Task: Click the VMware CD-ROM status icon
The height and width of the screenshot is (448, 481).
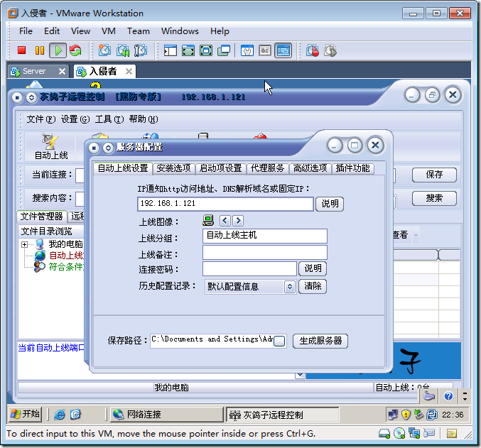Action: pyautogui.click(x=399, y=433)
